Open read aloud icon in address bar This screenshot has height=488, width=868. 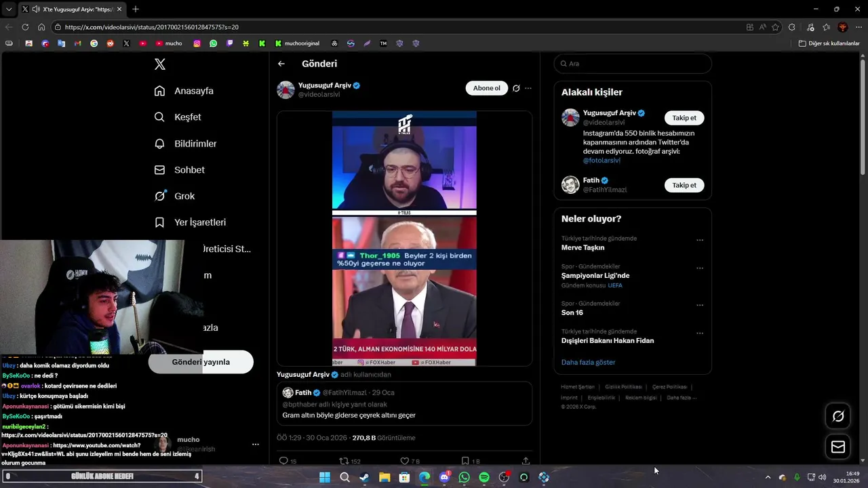click(x=762, y=27)
